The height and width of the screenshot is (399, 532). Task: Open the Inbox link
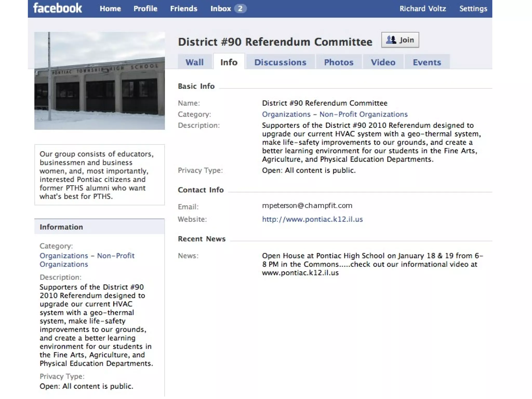[221, 9]
